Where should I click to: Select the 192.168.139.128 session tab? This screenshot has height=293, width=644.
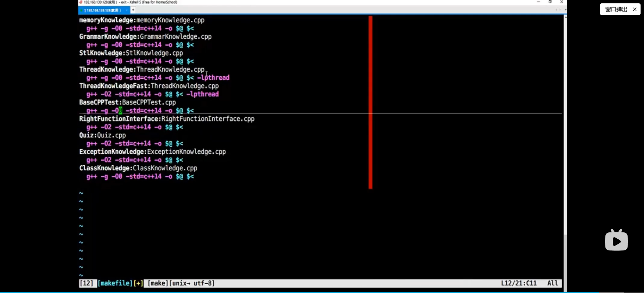click(x=104, y=10)
